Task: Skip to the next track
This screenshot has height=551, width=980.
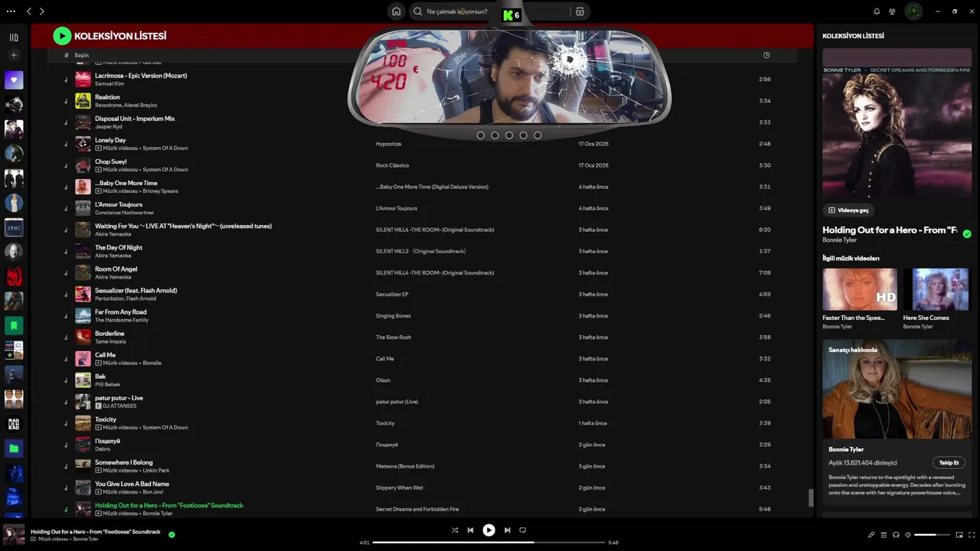Action: click(507, 530)
